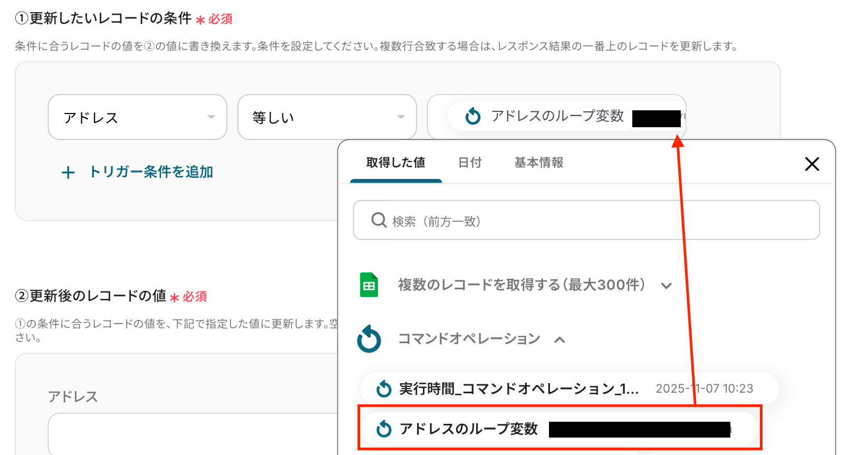Expand 複数のレコードを取得する(最大300件) section
The image size is (868, 455).
point(667,286)
